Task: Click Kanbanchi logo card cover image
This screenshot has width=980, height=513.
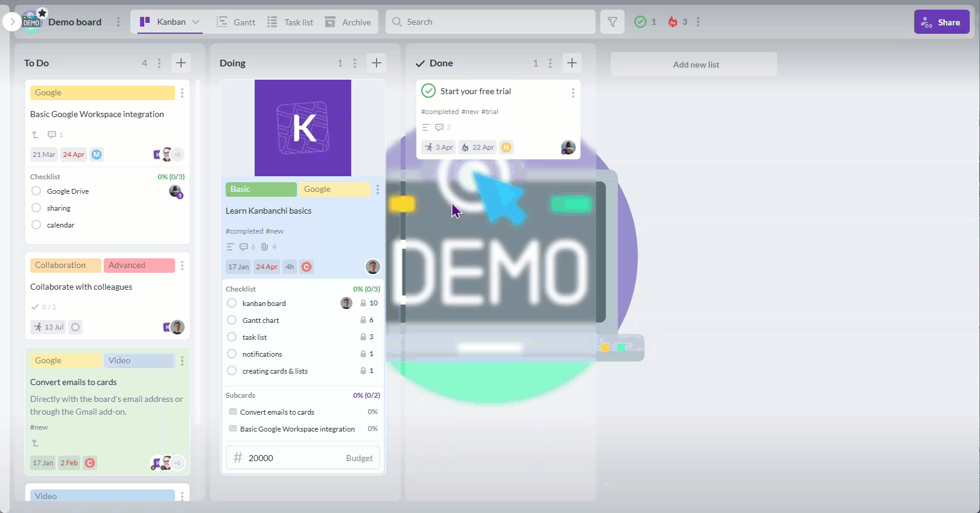Action: (x=303, y=128)
